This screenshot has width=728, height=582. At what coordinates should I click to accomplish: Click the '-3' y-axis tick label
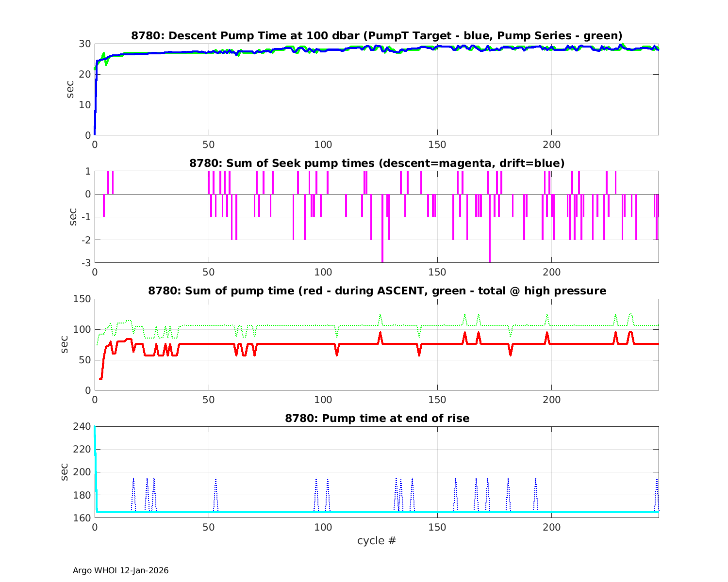click(86, 263)
